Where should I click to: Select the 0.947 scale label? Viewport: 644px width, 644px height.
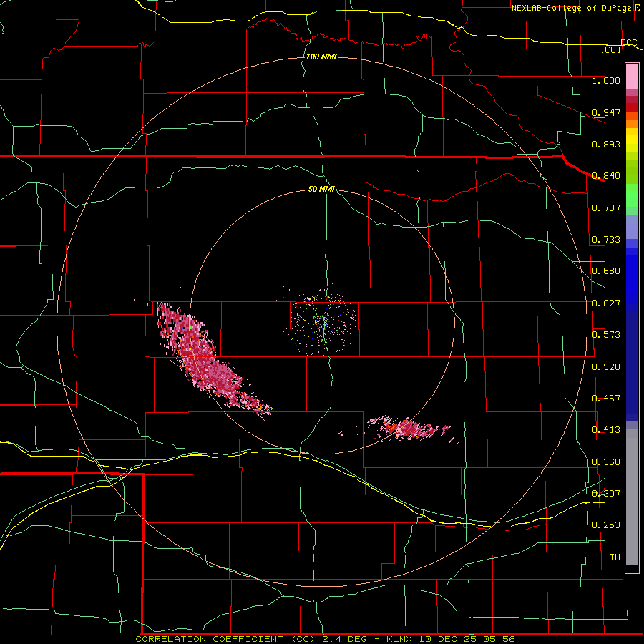(606, 112)
